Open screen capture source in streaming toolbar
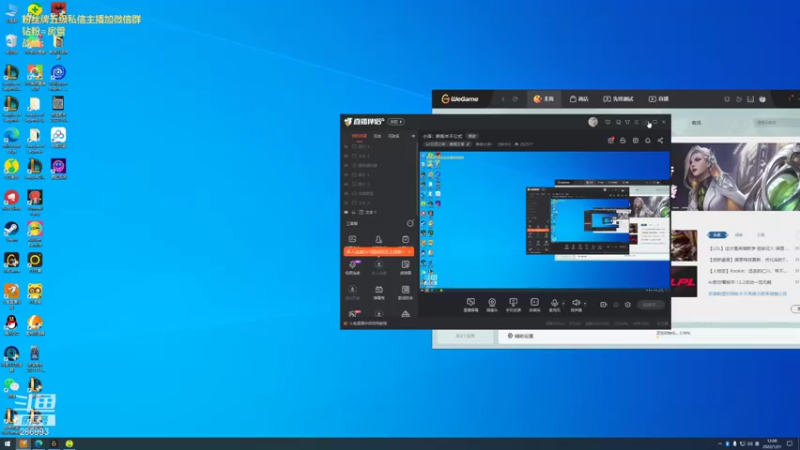The image size is (800, 450). click(470, 305)
